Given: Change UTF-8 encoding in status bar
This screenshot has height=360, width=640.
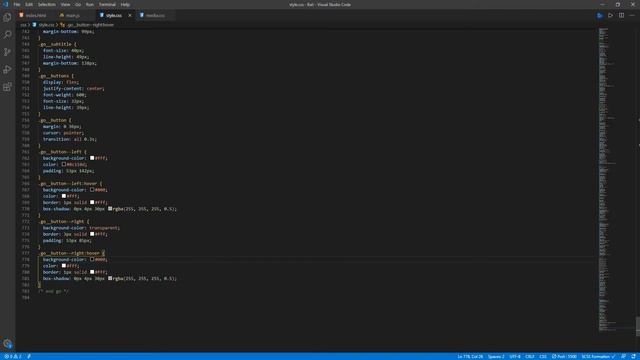Looking at the screenshot, I should (x=515, y=356).
